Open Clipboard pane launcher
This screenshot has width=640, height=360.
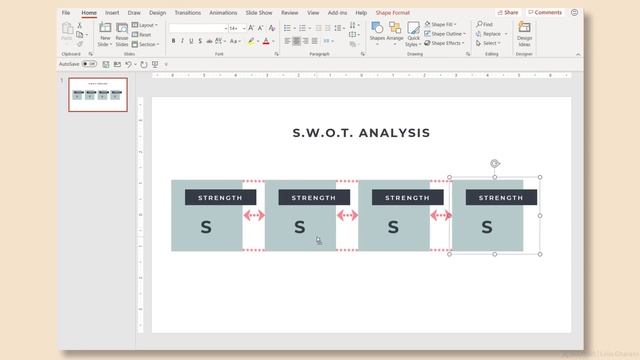pyautogui.click(x=91, y=54)
